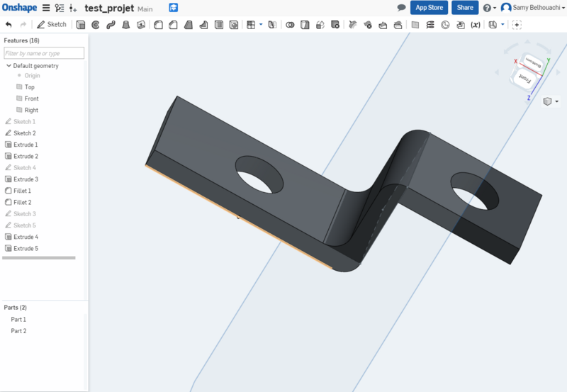Click the Fillet tool in toolbar
This screenshot has height=392, width=567.
[158, 25]
